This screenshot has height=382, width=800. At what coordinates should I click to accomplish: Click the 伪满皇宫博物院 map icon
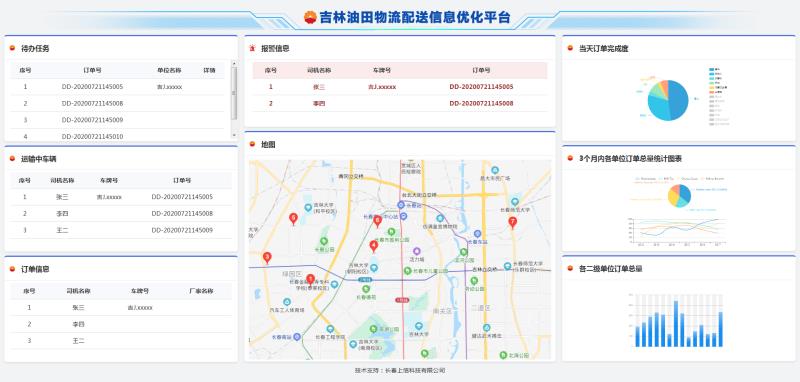point(440,218)
